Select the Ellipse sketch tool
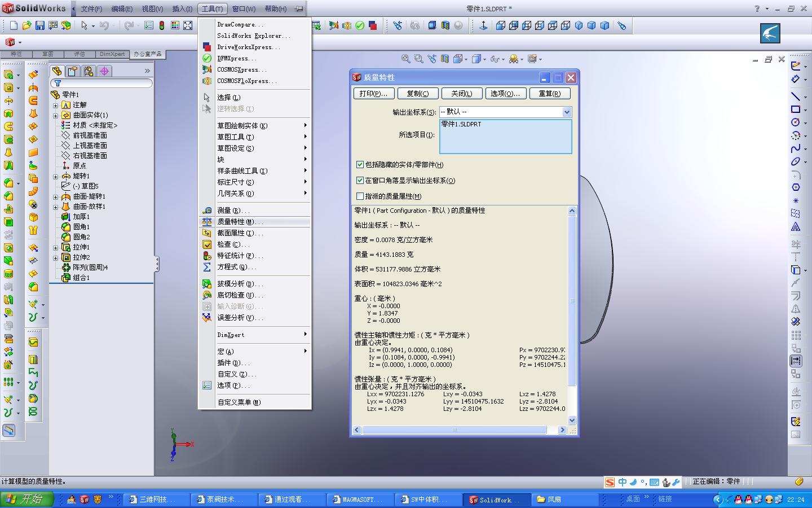Screen dimensions: 812x508 tap(796, 161)
